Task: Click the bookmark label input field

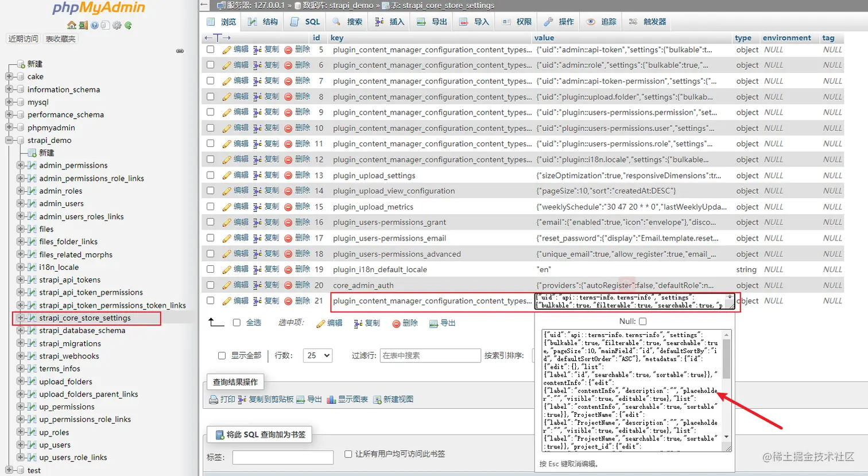Action: click(x=283, y=458)
